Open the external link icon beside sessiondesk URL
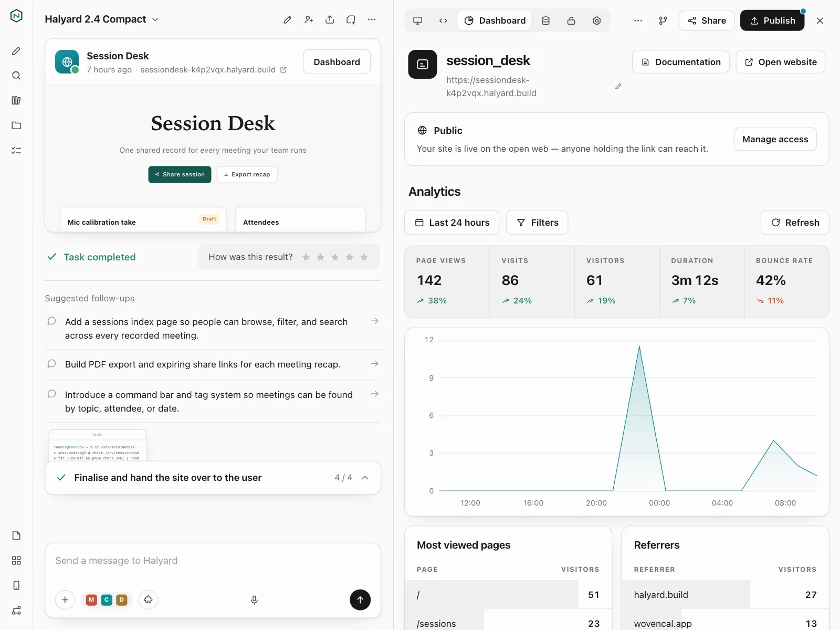This screenshot has width=840, height=630. pyautogui.click(x=283, y=70)
